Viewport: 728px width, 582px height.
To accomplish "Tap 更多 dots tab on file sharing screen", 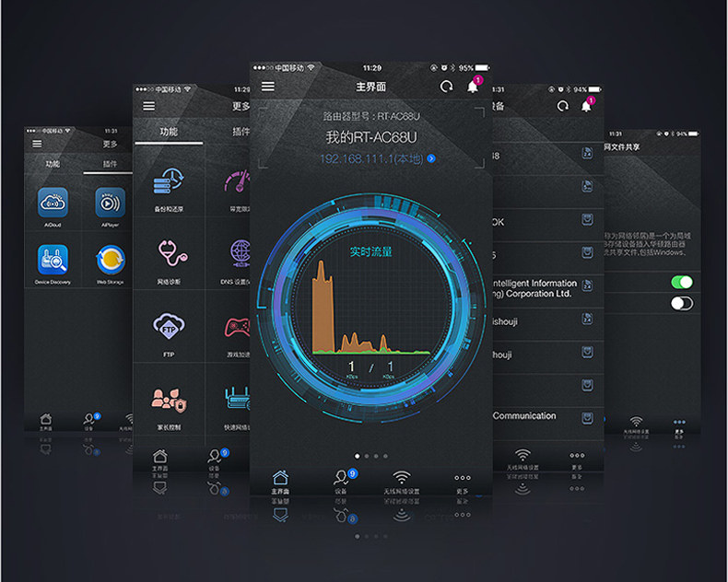I will (679, 427).
